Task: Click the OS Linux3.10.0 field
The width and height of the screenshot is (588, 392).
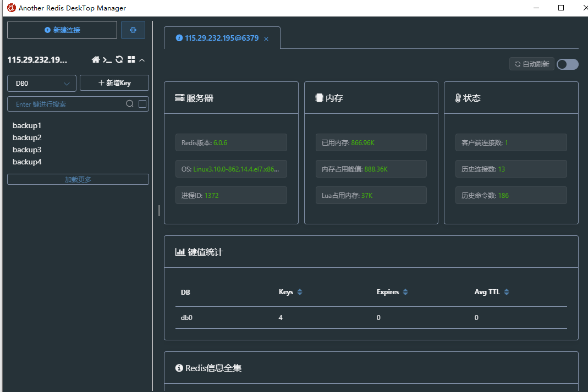Action: [x=231, y=169]
